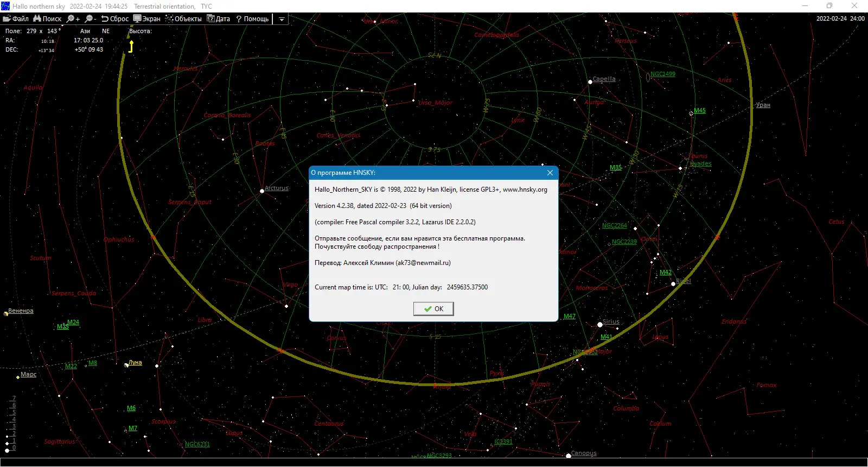Select the star Arcturus on the map
This screenshot has width=868, height=467.
click(x=277, y=188)
